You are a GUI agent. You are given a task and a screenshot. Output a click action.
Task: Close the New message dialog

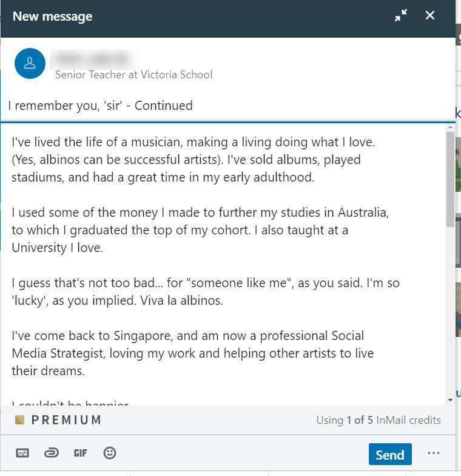click(429, 15)
